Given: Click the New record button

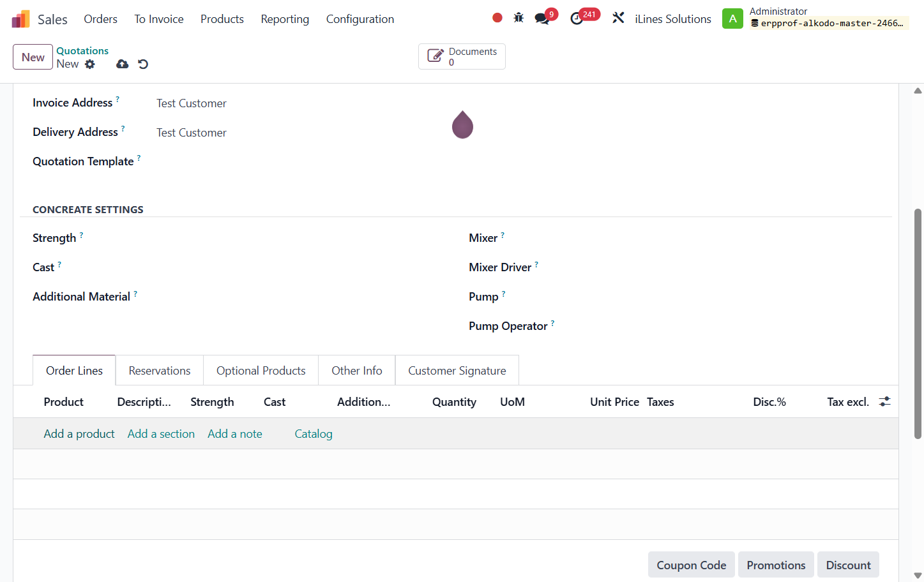Looking at the screenshot, I should click(33, 57).
